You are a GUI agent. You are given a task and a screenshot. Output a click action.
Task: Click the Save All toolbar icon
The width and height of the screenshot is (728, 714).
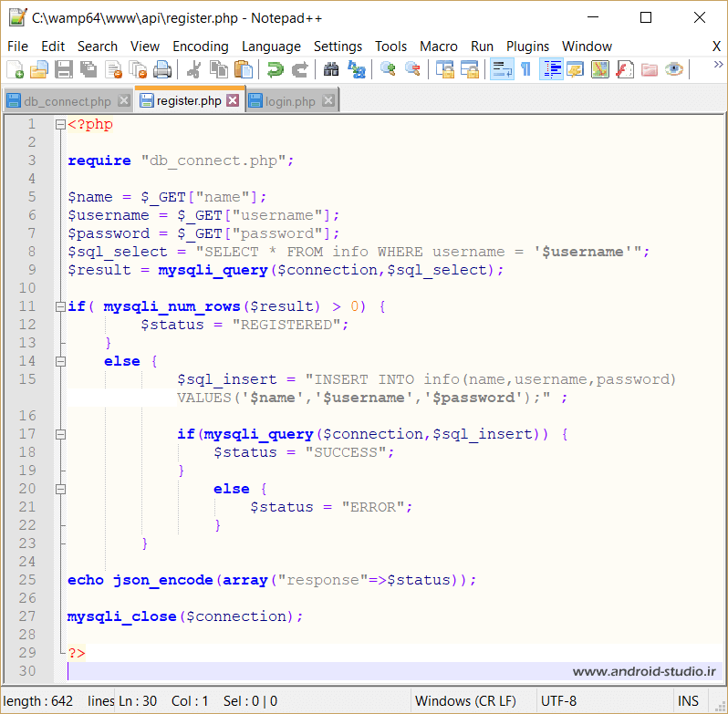(x=88, y=69)
